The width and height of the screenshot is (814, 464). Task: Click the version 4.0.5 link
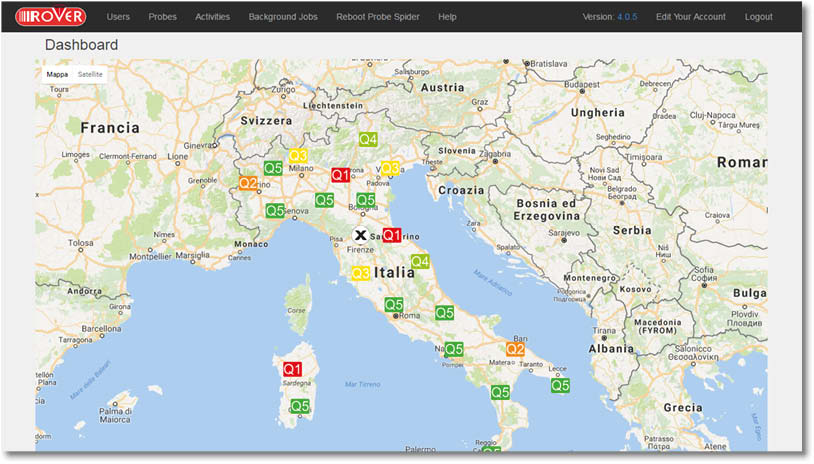[x=627, y=17]
